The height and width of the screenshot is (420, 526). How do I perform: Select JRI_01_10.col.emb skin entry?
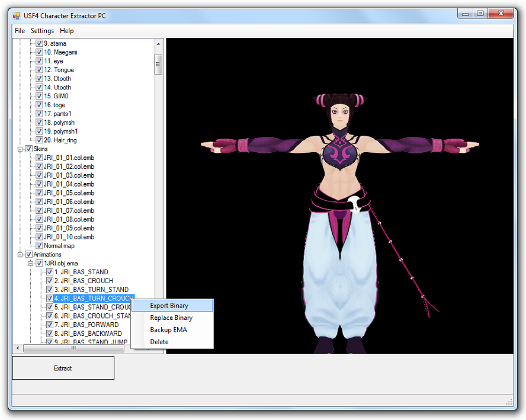tap(69, 237)
